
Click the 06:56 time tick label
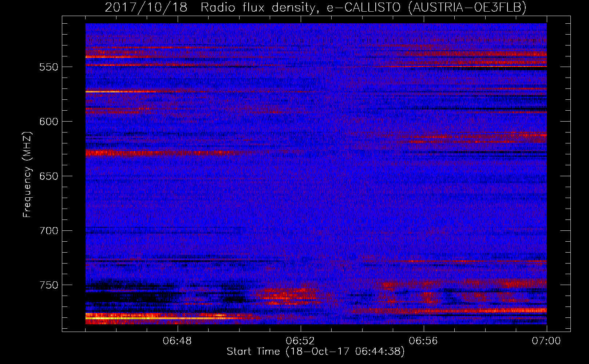[x=423, y=341]
